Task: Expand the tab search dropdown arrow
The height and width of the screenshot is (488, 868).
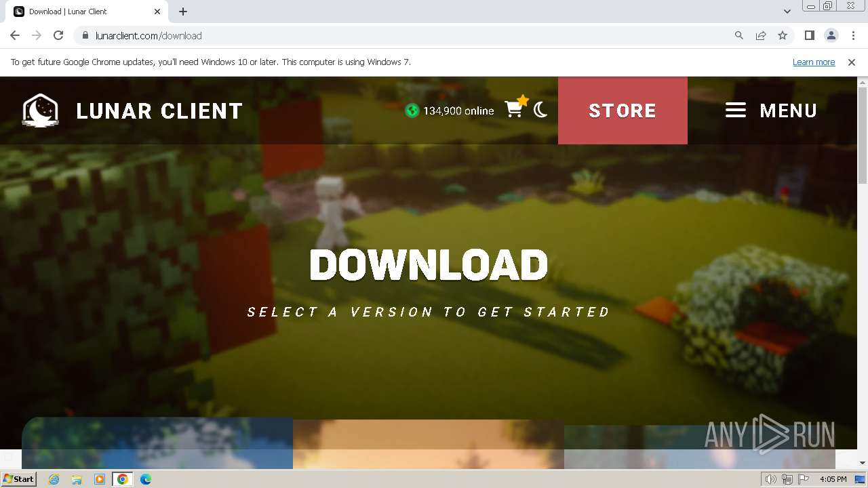Action: pyautogui.click(x=787, y=12)
